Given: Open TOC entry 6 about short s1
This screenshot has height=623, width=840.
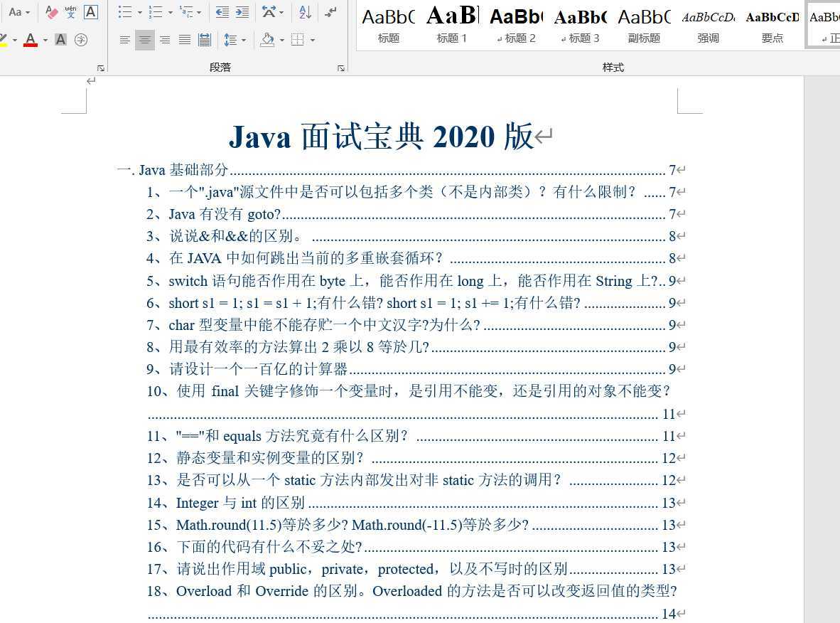Looking at the screenshot, I should [415, 302].
